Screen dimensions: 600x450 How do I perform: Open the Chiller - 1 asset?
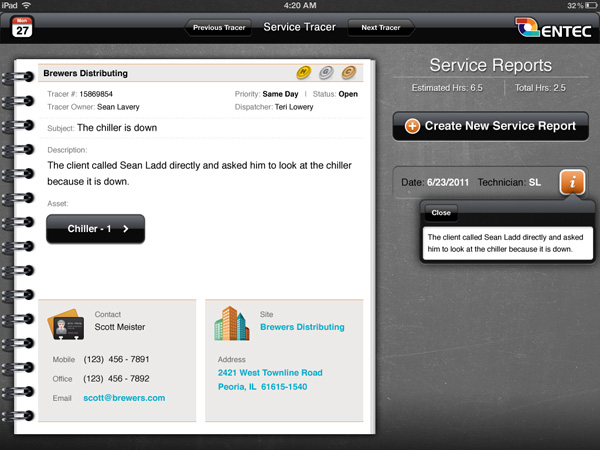pos(96,229)
